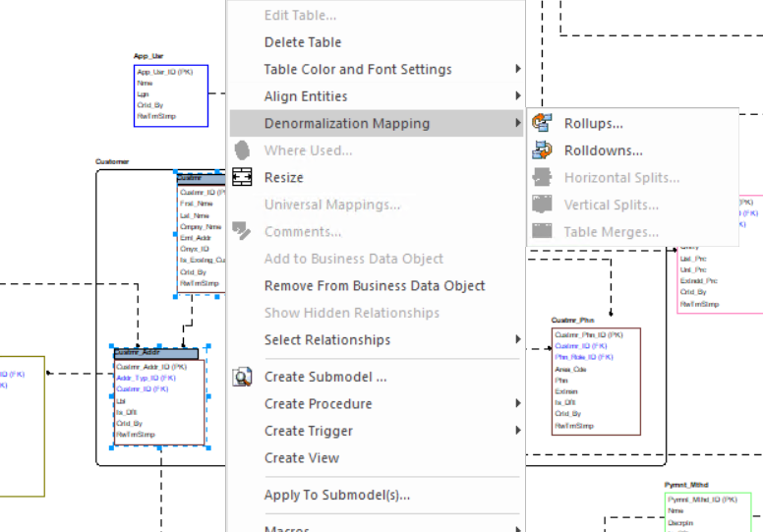
Task: Click the Rolldowns icon in submenu
Action: [x=542, y=149]
